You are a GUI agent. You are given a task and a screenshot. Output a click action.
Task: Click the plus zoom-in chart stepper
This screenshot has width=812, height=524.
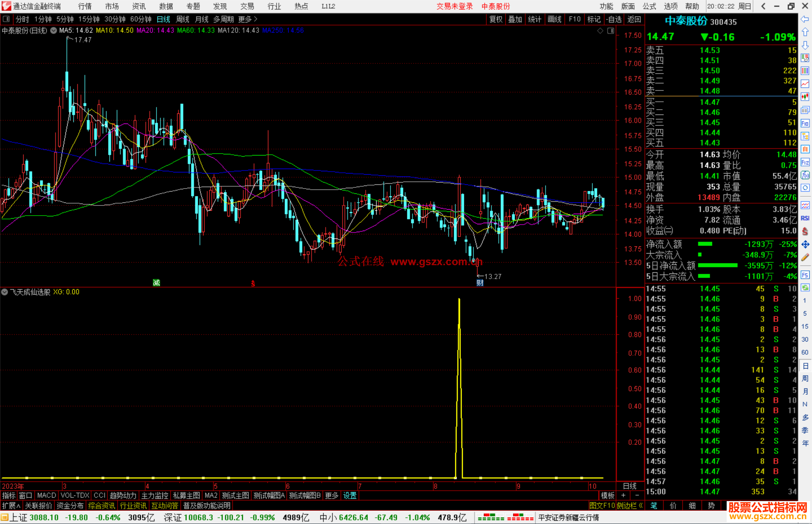(623, 496)
